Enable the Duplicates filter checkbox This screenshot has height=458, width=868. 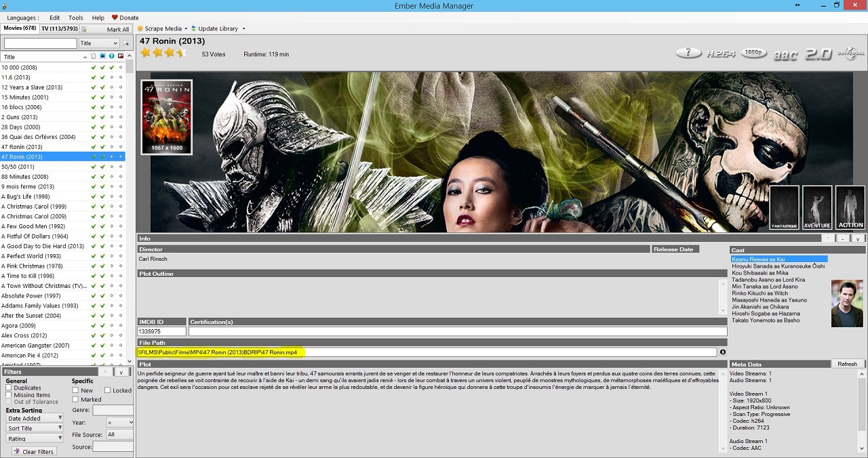click(x=9, y=388)
